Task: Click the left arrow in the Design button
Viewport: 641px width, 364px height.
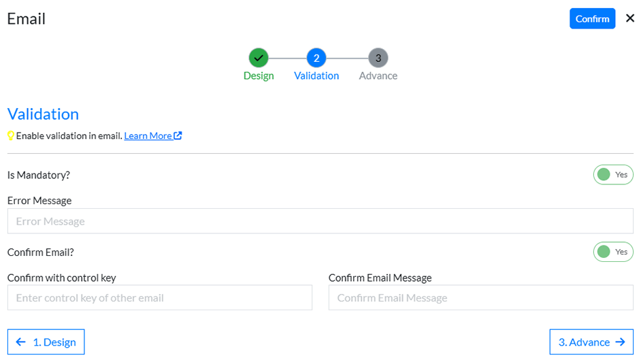Action: [21, 342]
